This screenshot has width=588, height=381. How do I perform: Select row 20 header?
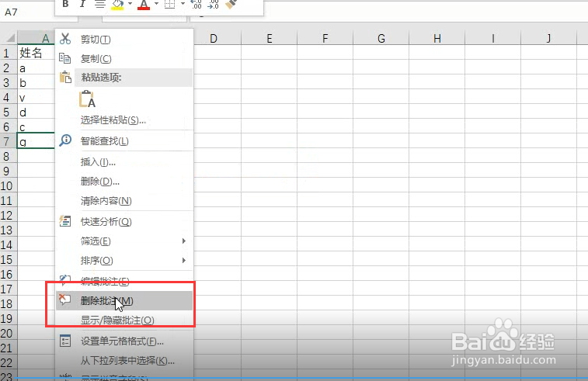7,334
